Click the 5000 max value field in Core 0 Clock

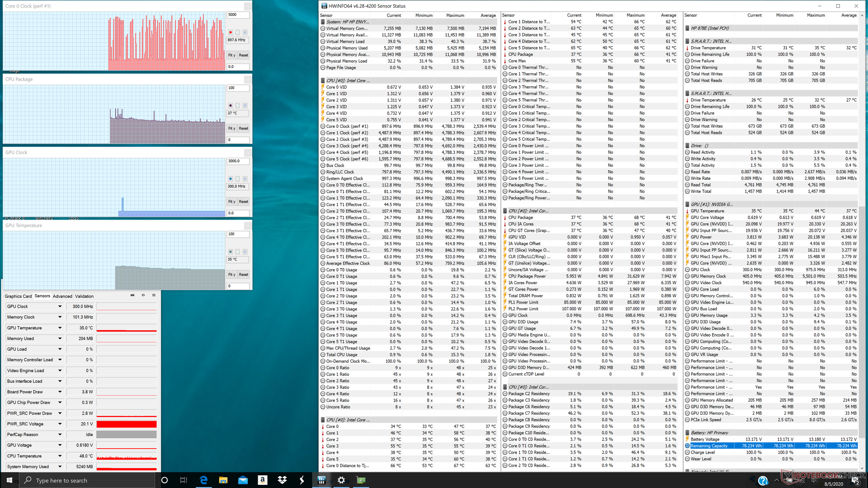[238, 15]
